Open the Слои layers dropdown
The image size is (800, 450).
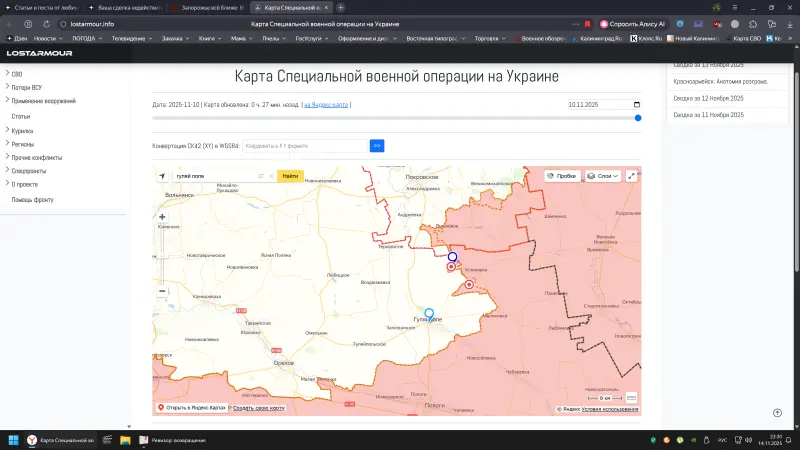tap(602, 176)
